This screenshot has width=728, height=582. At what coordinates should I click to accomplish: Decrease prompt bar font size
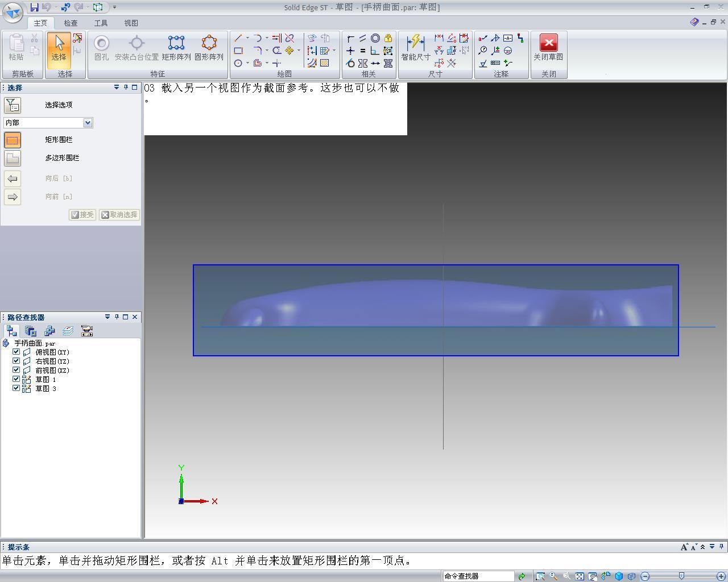coord(693,547)
